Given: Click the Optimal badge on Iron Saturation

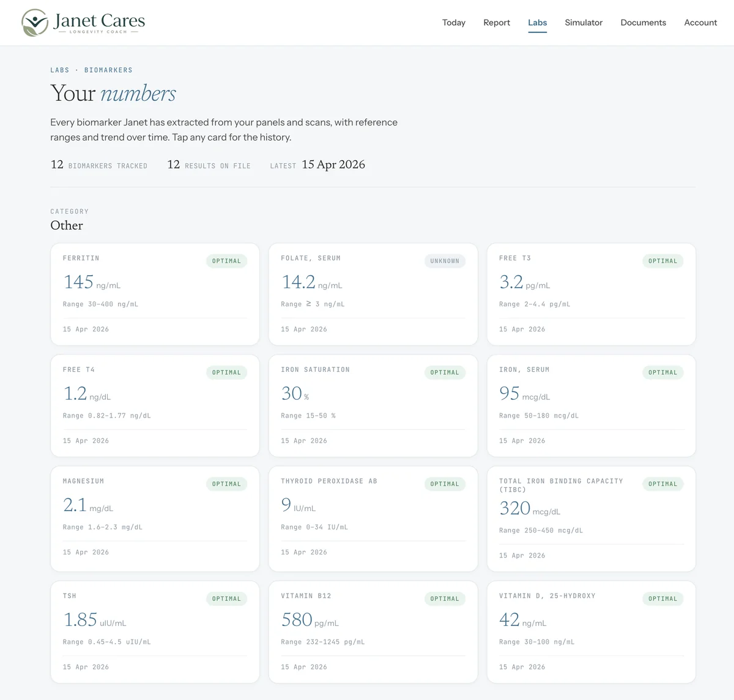Looking at the screenshot, I should point(445,372).
